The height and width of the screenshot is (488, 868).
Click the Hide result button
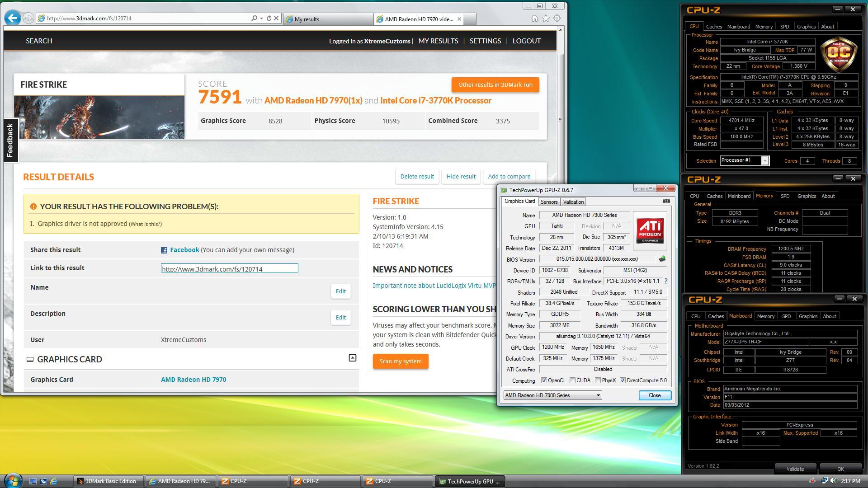pos(461,177)
